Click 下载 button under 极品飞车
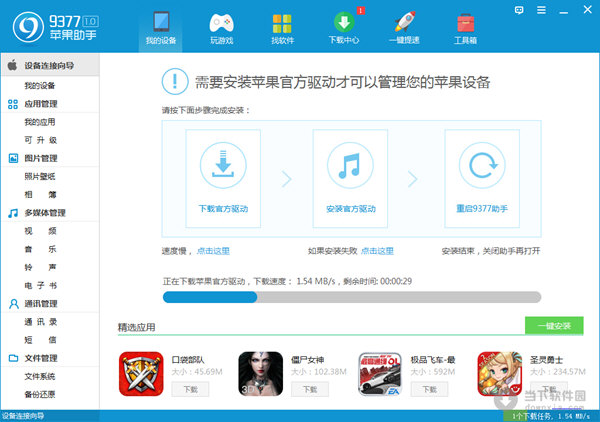 coord(429,389)
